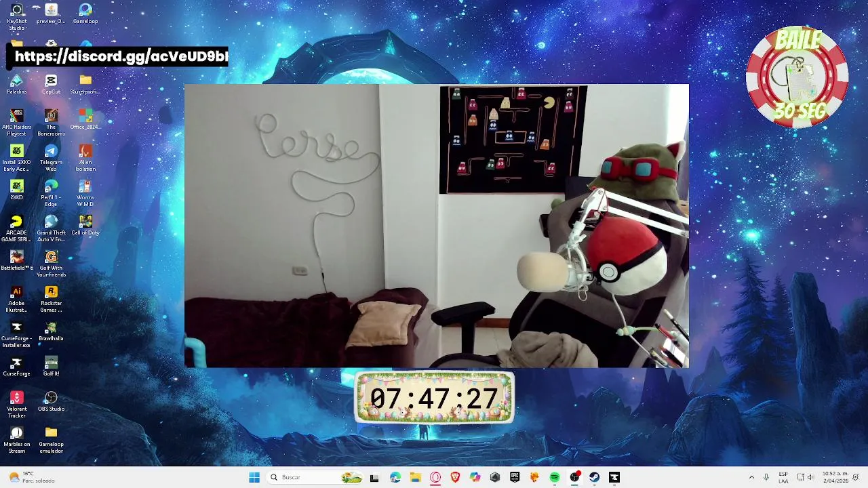This screenshot has height=488, width=868.
Task: Launch Alien Isolation from the desktop
Action: click(x=85, y=158)
